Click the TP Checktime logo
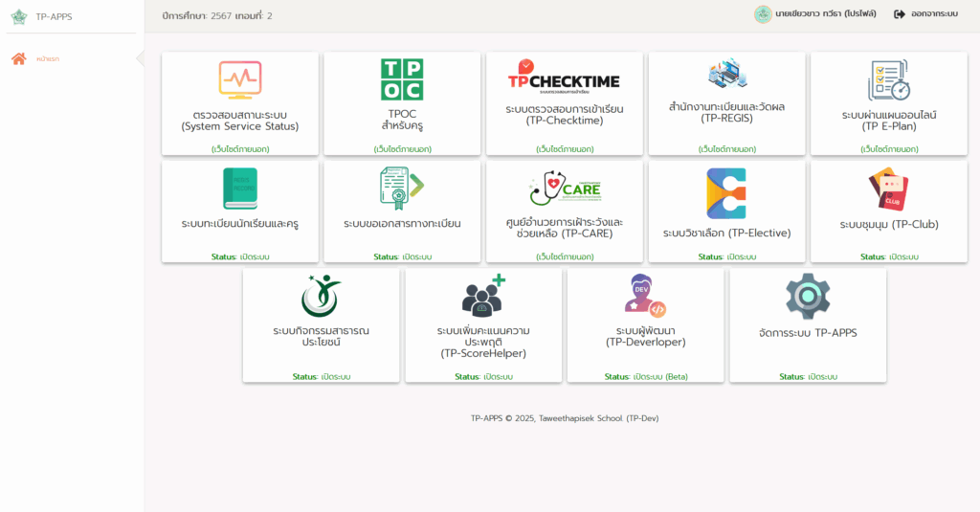This screenshot has height=512, width=980. point(564,78)
